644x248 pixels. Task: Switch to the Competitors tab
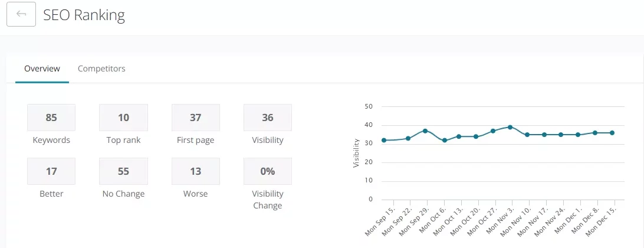pos(101,68)
